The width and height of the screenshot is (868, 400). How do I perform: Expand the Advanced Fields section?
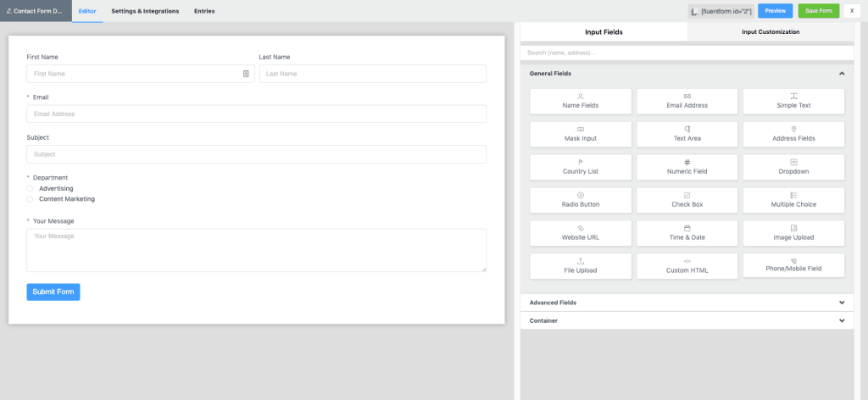pos(687,303)
